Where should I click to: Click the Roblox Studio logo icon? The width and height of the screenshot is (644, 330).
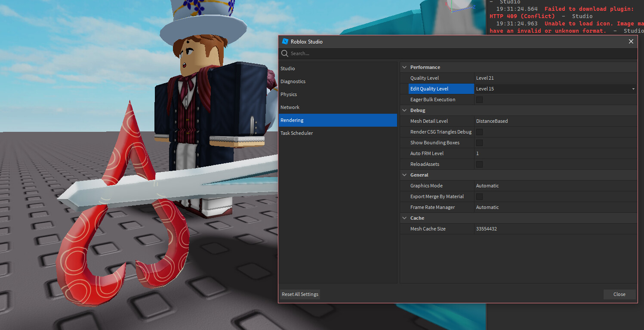coord(285,41)
